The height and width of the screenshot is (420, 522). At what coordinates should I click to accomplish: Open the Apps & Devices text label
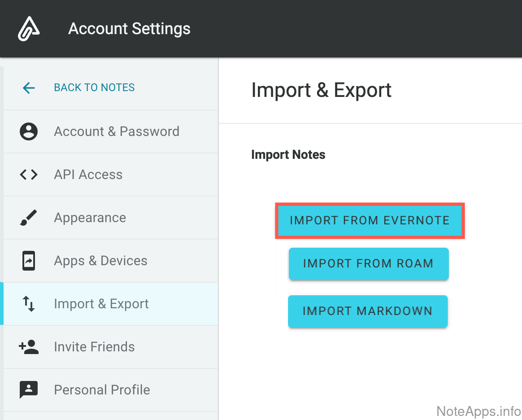101,261
